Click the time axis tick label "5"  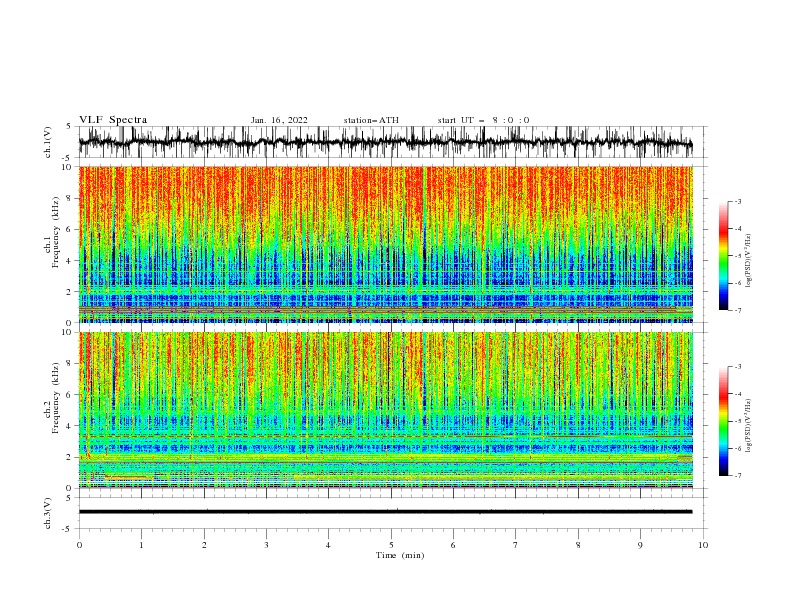pos(391,545)
